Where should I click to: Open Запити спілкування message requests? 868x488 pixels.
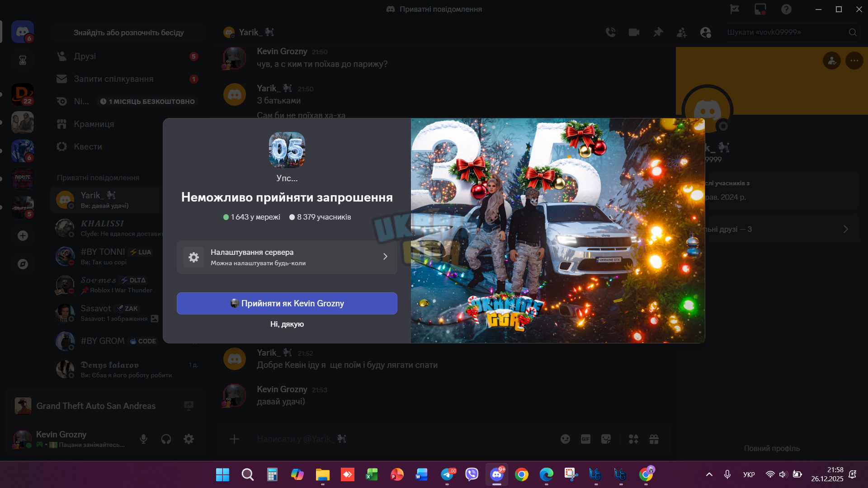coord(127,79)
